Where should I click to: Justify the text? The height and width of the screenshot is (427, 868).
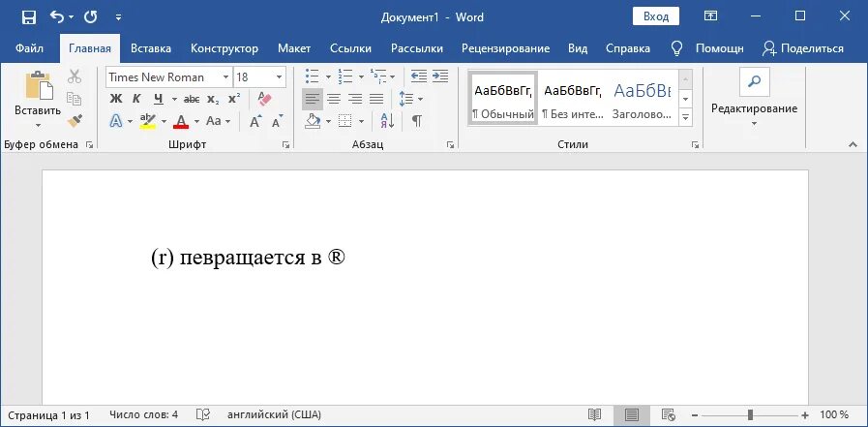pos(376,99)
